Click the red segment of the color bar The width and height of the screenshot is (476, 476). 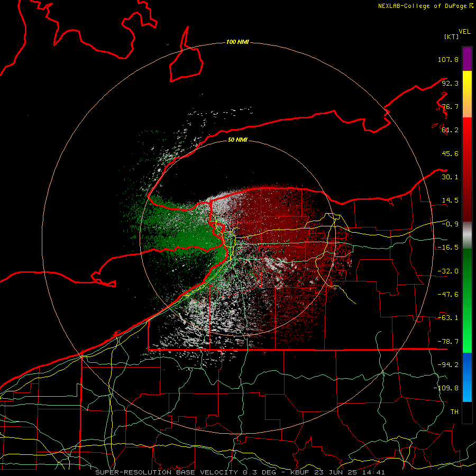click(467, 169)
